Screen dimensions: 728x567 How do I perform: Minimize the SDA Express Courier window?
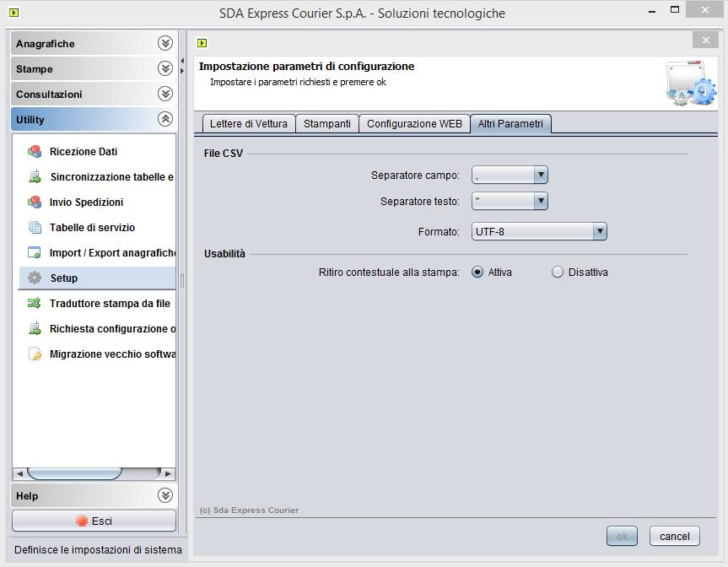tap(652, 11)
